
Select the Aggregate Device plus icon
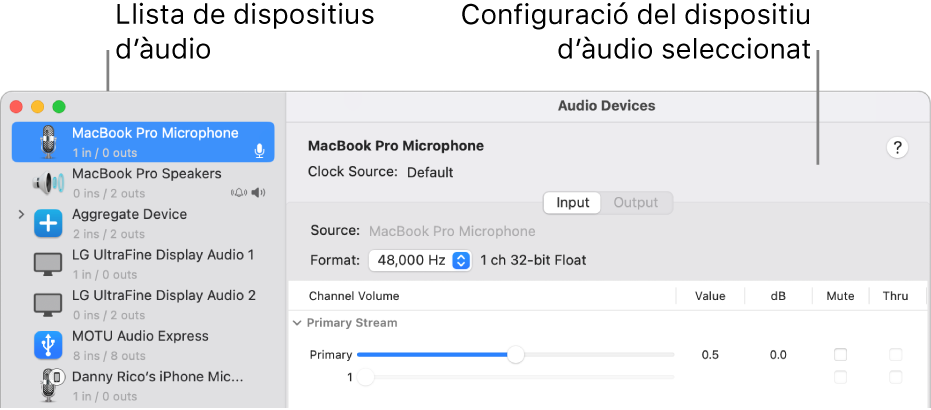[48, 224]
